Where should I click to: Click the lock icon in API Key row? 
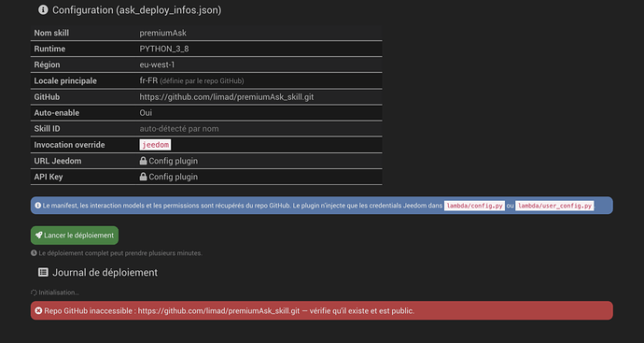pos(143,177)
